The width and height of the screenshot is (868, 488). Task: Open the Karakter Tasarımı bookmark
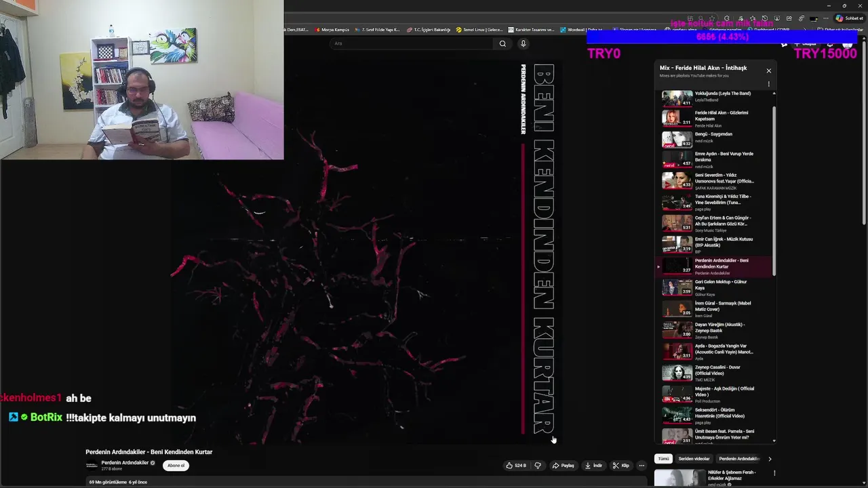pyautogui.click(x=531, y=30)
